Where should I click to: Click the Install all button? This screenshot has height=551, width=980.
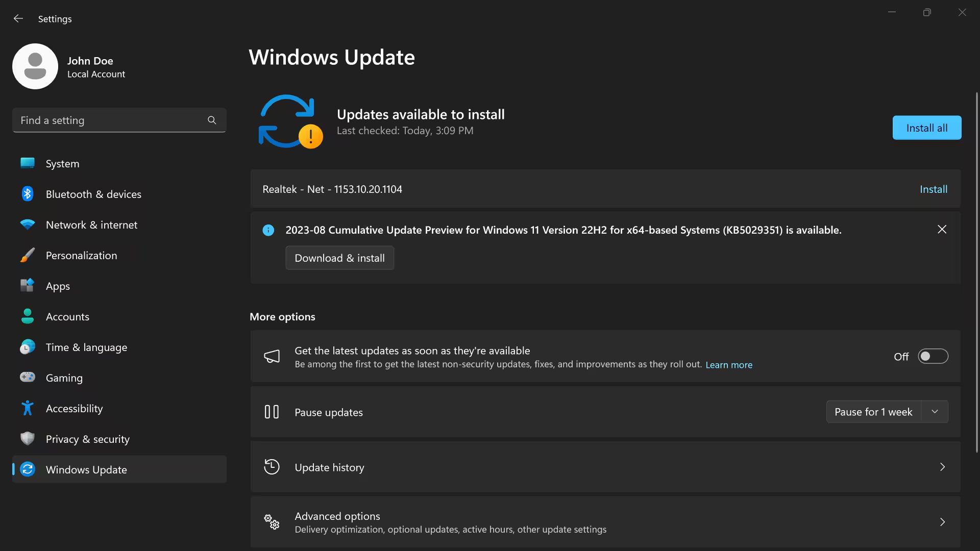click(x=926, y=128)
